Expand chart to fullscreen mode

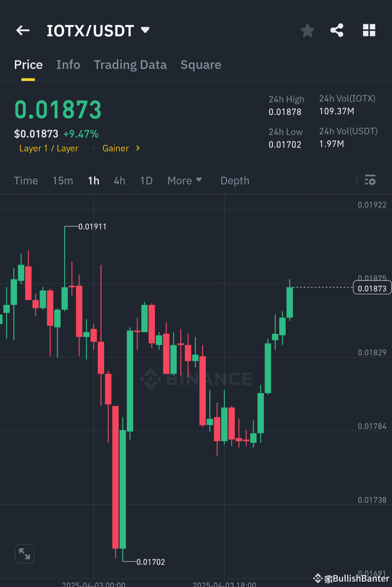click(x=24, y=553)
